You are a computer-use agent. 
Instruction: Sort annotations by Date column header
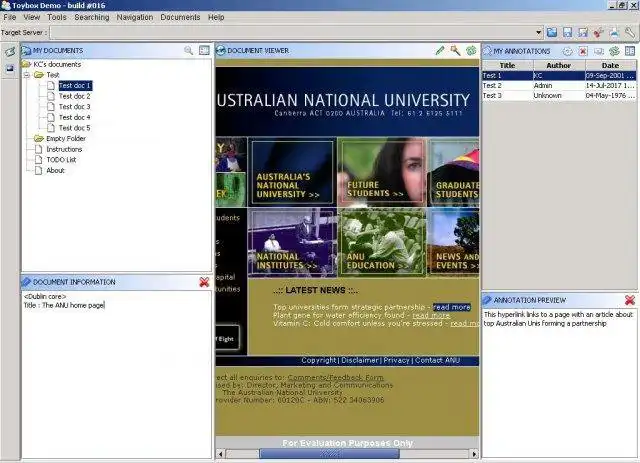(x=610, y=65)
